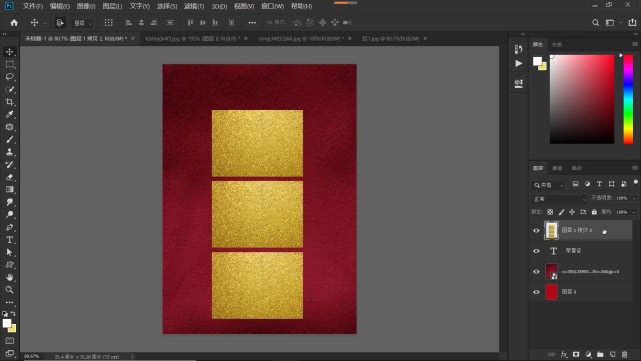
Task: Open the 滤镜(T) menu
Action: (x=194, y=6)
